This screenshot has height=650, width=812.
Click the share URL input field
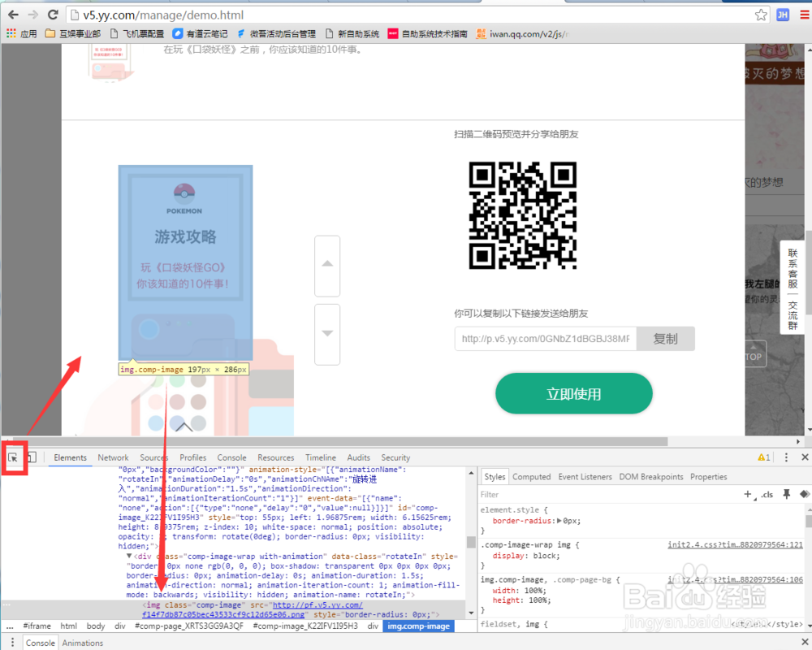(544, 339)
